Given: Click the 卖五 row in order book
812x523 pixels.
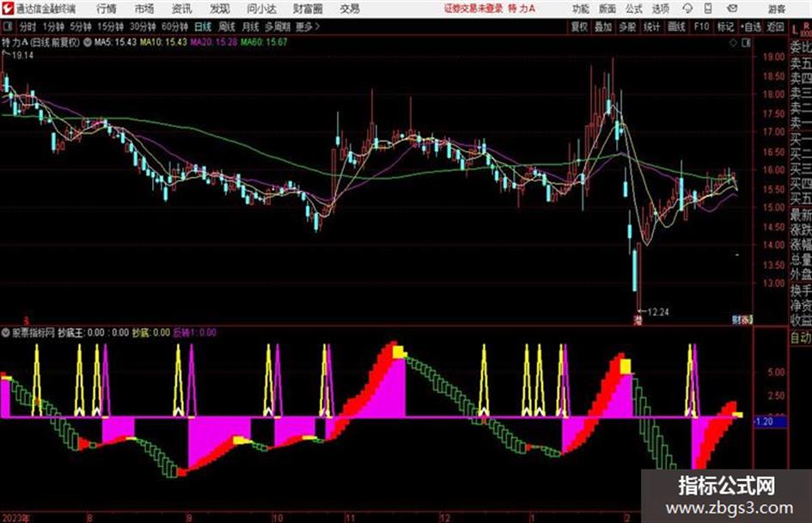Looking at the screenshot, I should click(801, 64).
